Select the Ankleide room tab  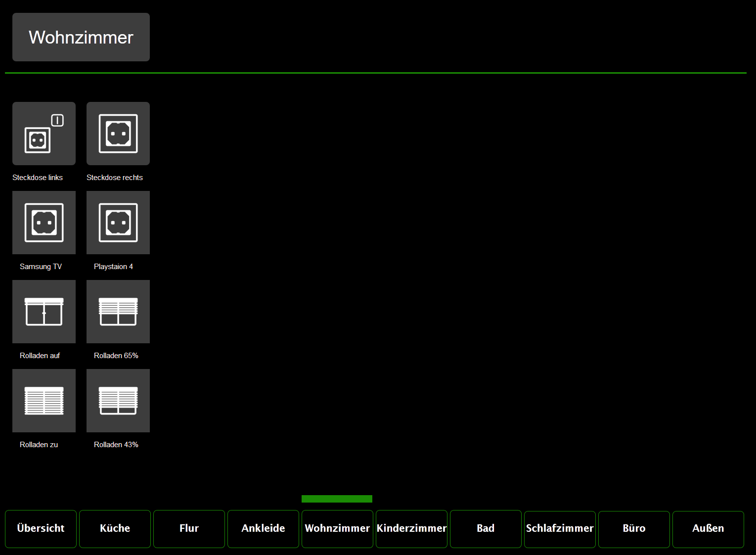coord(263,529)
